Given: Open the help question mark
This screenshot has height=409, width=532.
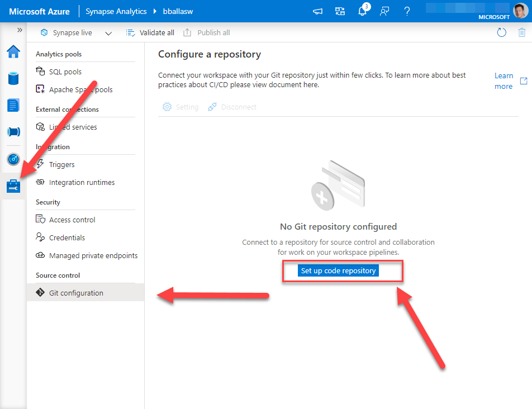Looking at the screenshot, I should pyautogui.click(x=407, y=11).
